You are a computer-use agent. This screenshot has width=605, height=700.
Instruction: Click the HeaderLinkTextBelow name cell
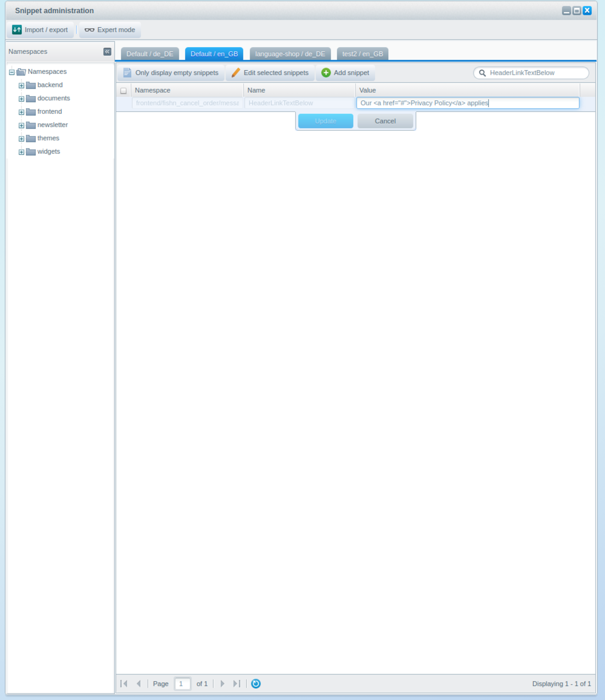(x=299, y=103)
